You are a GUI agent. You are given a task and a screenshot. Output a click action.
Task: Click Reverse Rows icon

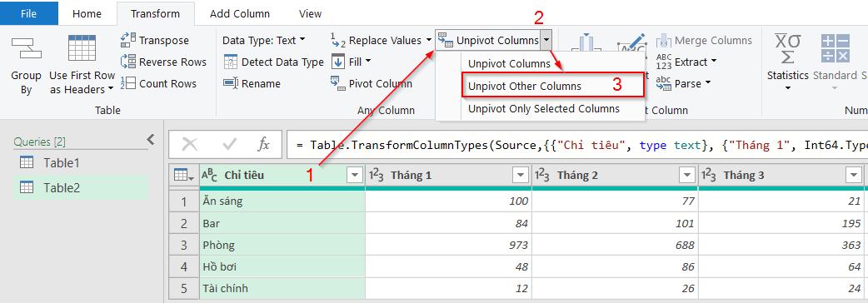point(128,62)
